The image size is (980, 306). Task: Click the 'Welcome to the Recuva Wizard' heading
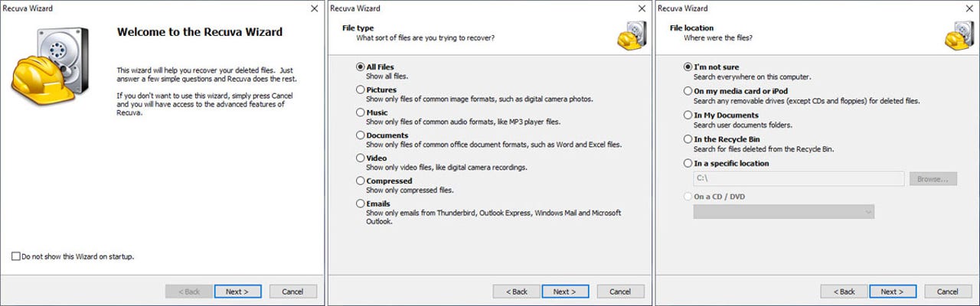199,32
